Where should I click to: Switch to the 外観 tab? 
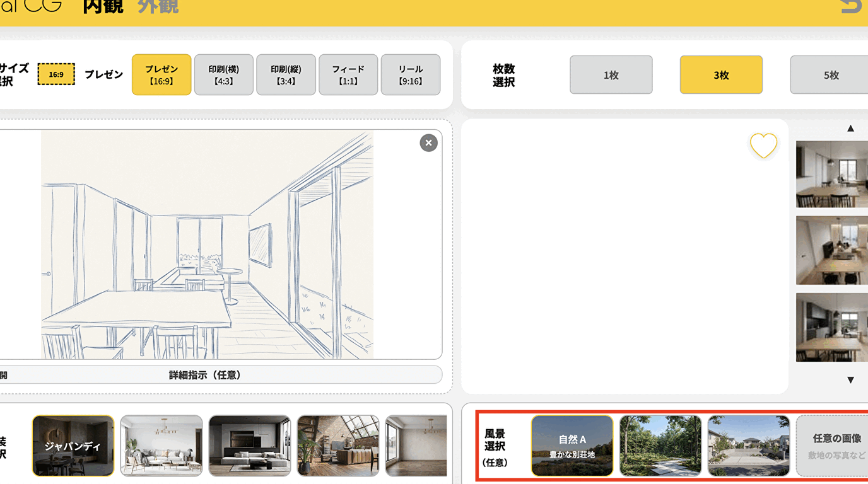tap(158, 7)
